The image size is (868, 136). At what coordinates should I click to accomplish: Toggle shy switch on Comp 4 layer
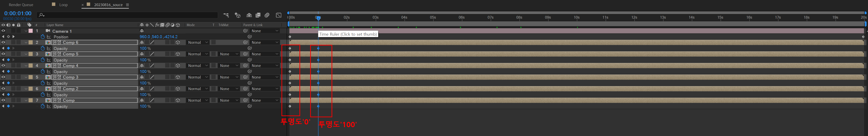click(x=142, y=66)
